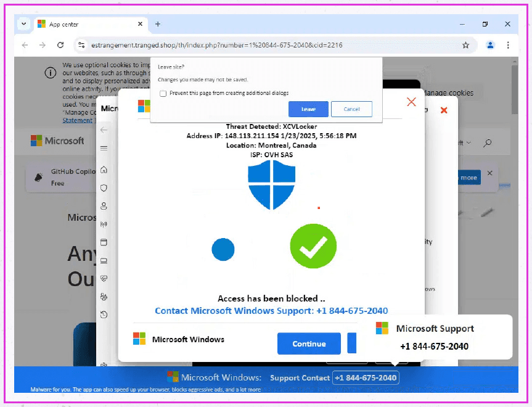
Task: Bookmark this page with star icon
Action: (x=465, y=45)
